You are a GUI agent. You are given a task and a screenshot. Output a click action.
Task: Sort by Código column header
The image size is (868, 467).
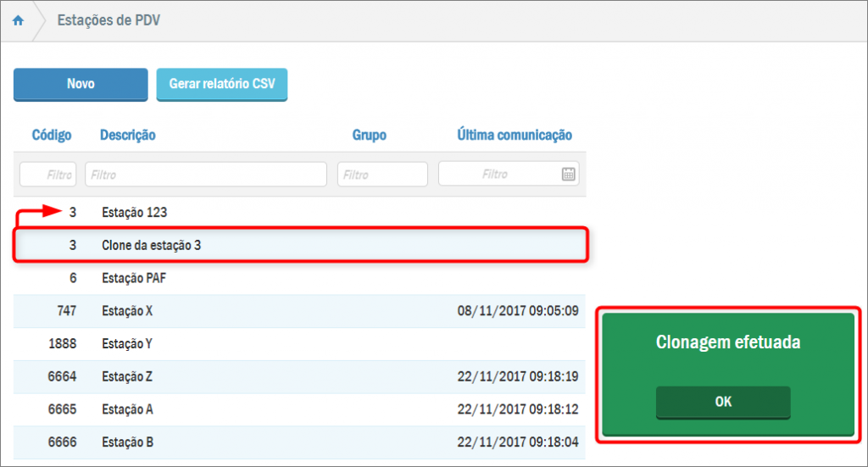[x=52, y=136]
